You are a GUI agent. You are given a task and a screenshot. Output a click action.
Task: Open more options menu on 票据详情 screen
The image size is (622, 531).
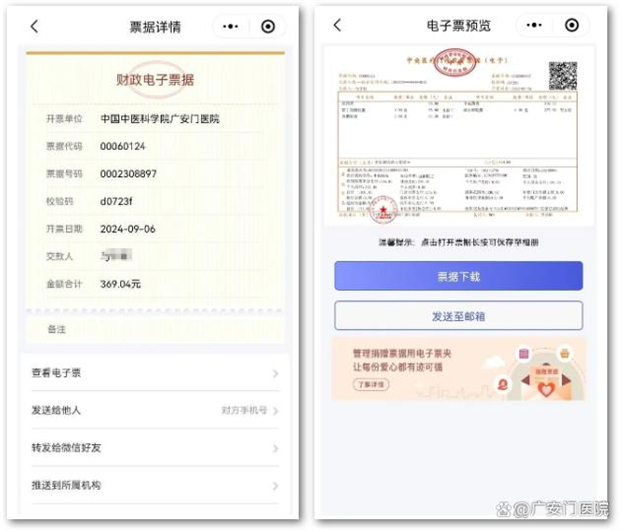click(230, 27)
